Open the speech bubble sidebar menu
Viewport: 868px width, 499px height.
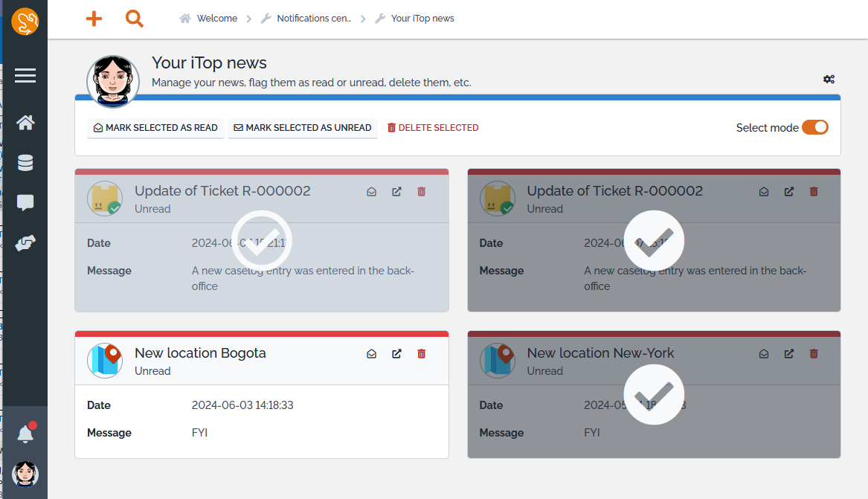[x=25, y=203]
